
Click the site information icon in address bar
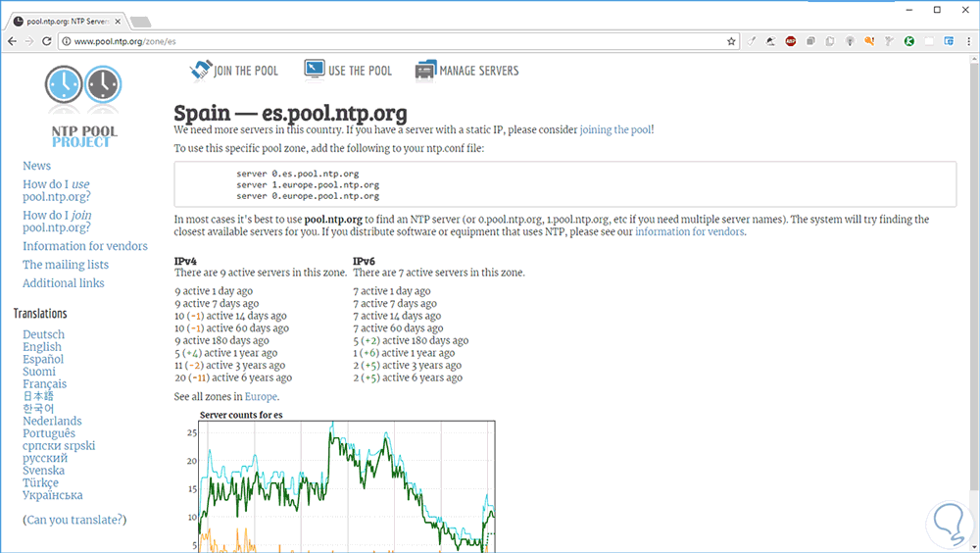tap(67, 41)
